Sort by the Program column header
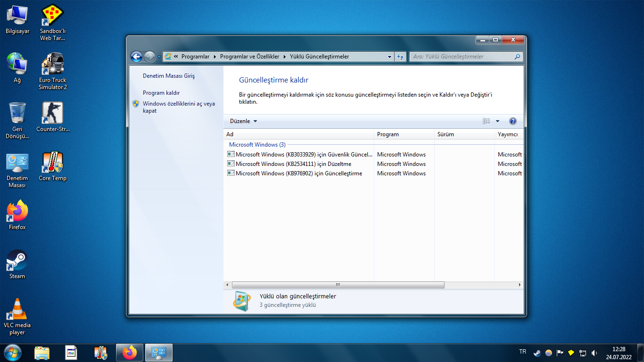The width and height of the screenshot is (644, 362). pyautogui.click(x=404, y=134)
